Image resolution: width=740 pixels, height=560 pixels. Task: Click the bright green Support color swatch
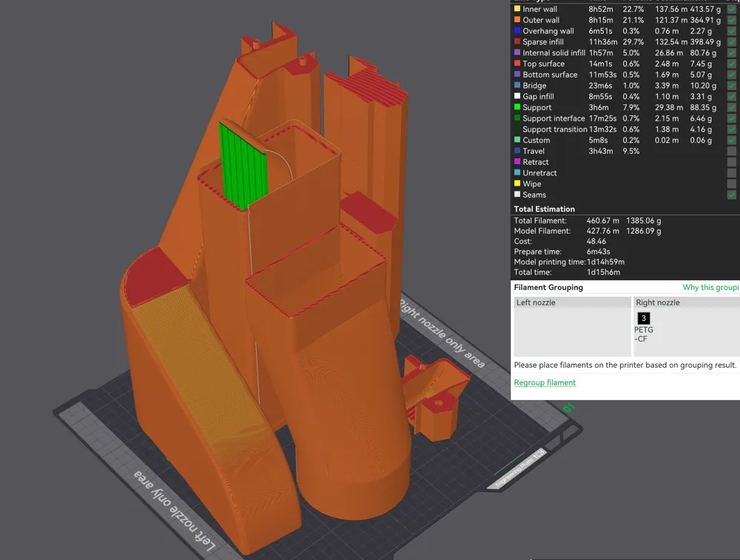[517, 107]
